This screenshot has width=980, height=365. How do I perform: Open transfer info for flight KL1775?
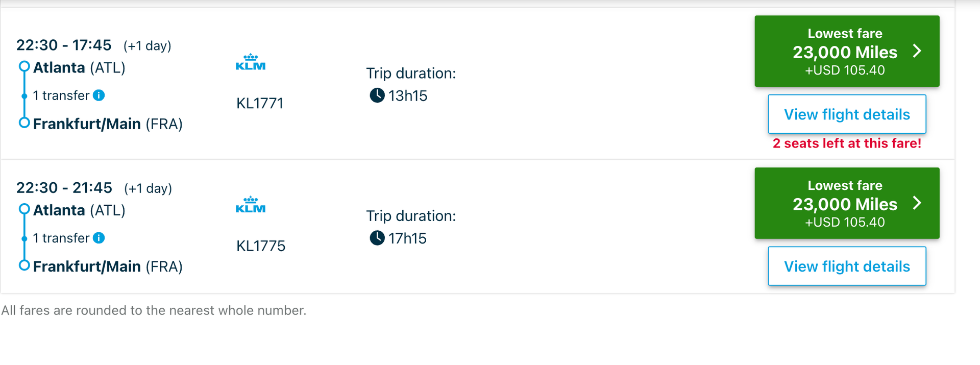(99, 237)
